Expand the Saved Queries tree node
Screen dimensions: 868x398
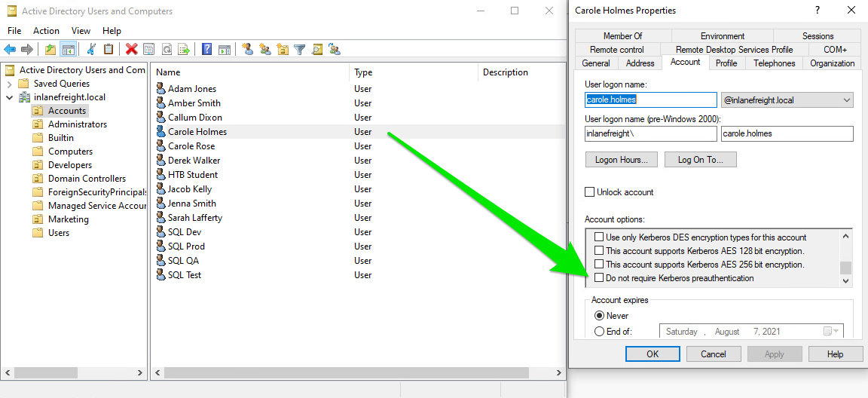pyautogui.click(x=9, y=84)
